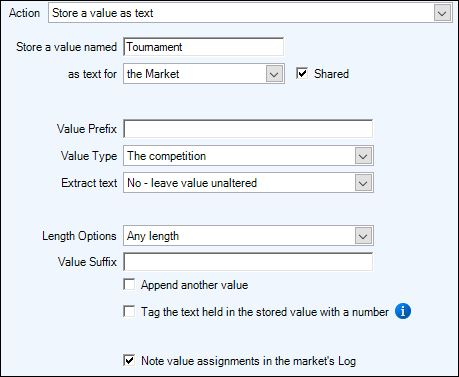The image size is (459, 377).
Task: Click the 'Any length' combo box text
Action: click(153, 236)
